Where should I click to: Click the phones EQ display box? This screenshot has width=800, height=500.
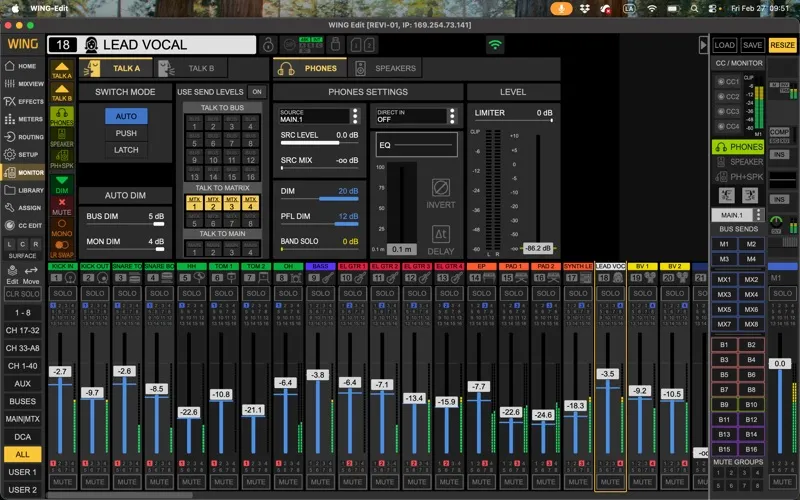pos(417,145)
